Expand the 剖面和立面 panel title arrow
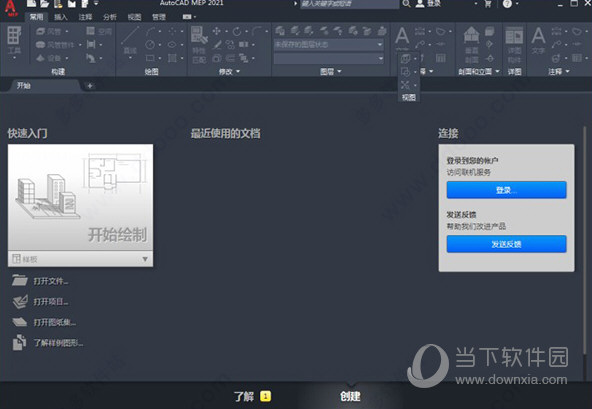The width and height of the screenshot is (592, 409). (497, 71)
